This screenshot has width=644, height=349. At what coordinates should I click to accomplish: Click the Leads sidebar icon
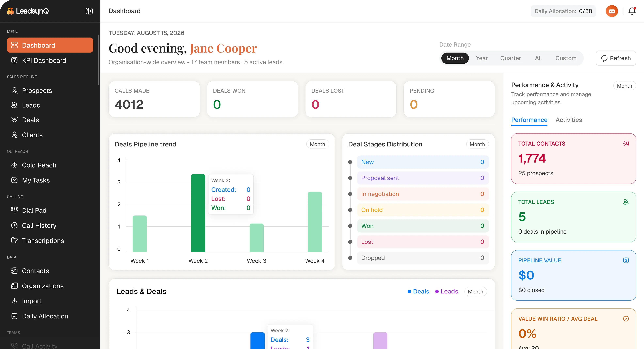pyautogui.click(x=15, y=105)
